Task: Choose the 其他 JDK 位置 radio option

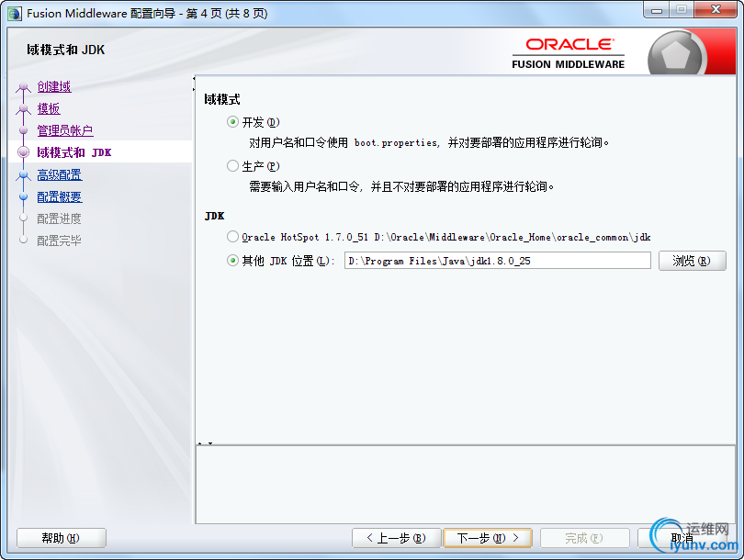Action: coord(232,261)
